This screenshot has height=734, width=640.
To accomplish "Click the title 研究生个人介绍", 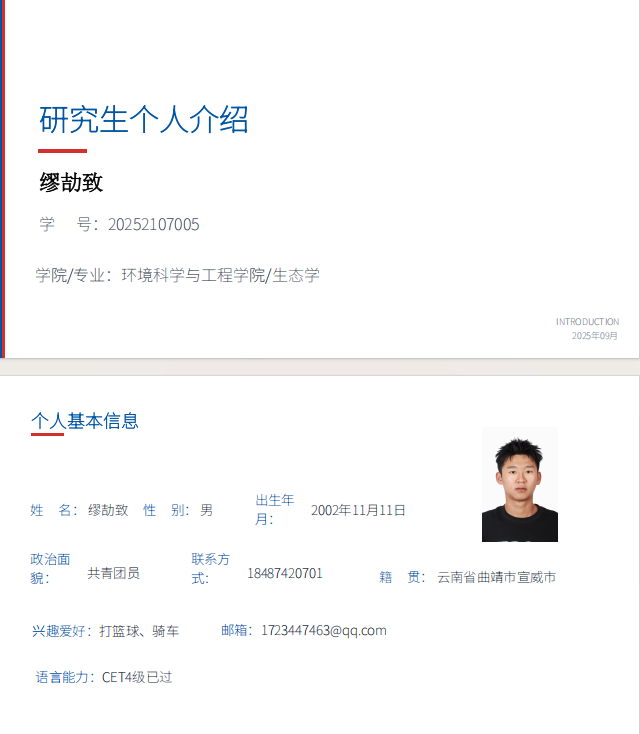I will coord(144,120).
